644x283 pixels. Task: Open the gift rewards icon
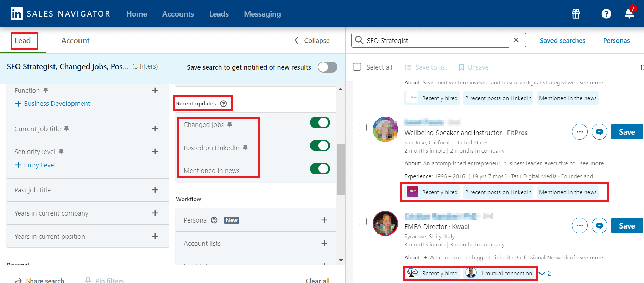[576, 14]
